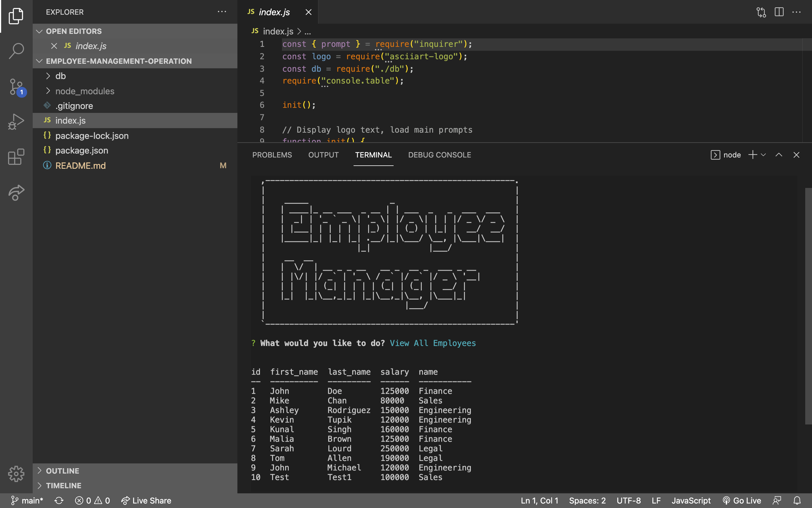This screenshot has height=508, width=812.
Task: Open the terminal launch profile dropdown
Action: pos(763,155)
